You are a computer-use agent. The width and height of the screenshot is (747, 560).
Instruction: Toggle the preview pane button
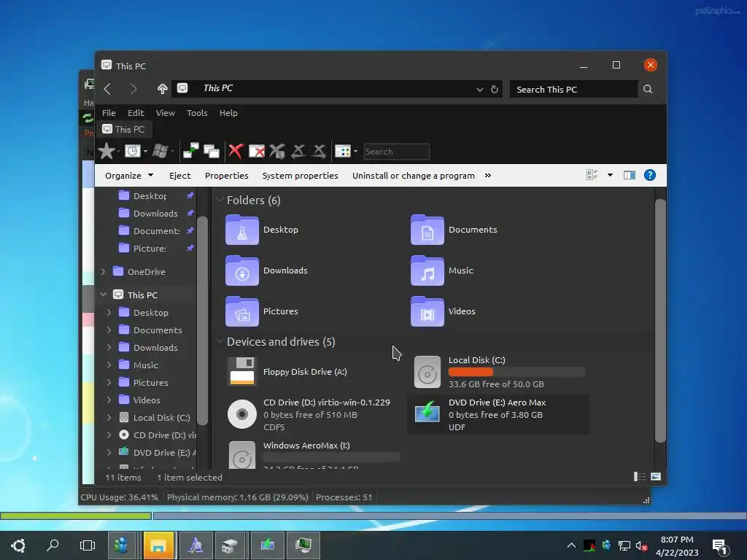click(x=630, y=175)
